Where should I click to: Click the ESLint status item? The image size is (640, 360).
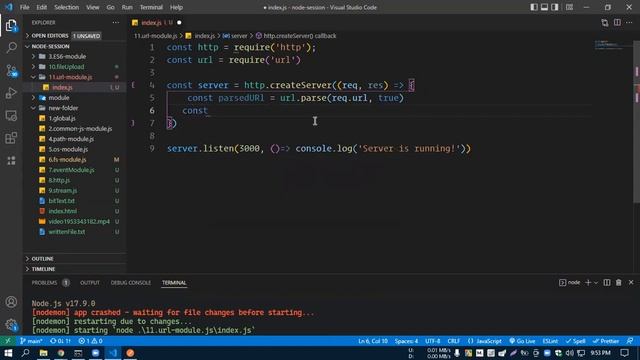tap(550, 341)
